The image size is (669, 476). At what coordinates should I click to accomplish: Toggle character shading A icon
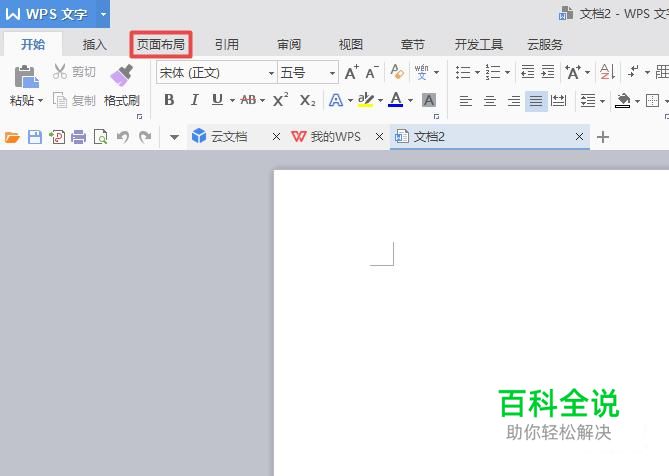click(429, 100)
